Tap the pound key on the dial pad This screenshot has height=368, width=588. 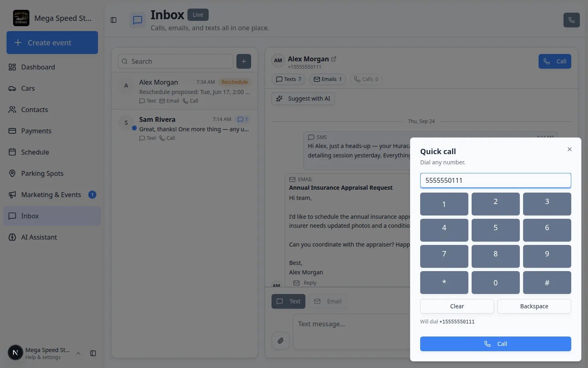pos(547,283)
